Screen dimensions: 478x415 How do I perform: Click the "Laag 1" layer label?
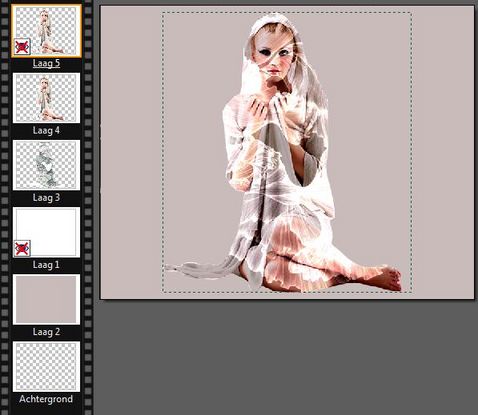tap(46, 265)
